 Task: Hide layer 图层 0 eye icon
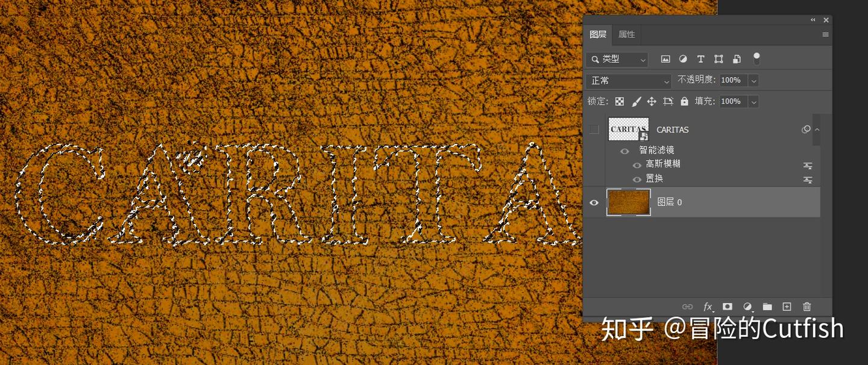[594, 202]
